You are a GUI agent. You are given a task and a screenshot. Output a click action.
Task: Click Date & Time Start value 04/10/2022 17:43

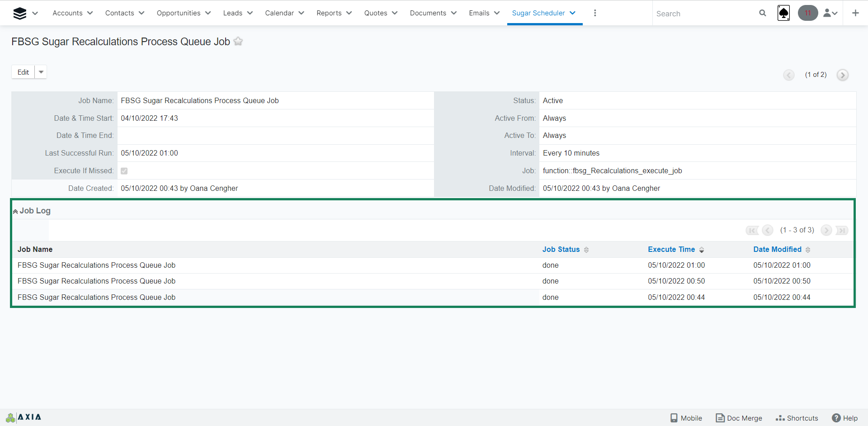[149, 118]
